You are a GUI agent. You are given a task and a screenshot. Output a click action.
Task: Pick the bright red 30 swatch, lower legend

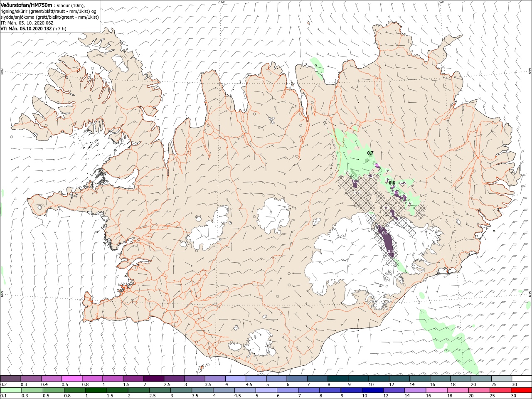(x=521, y=390)
